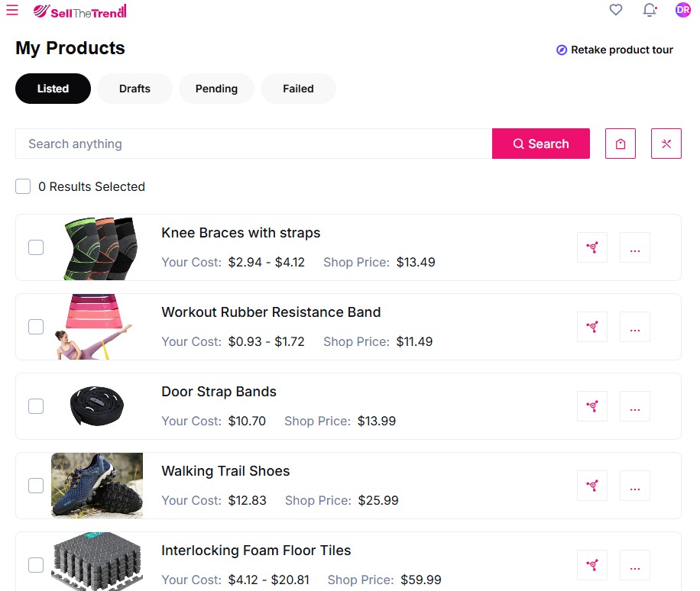Viewport: 700px width, 591px height.
Task: Check the select-all results checkbox
Action: [x=23, y=186]
